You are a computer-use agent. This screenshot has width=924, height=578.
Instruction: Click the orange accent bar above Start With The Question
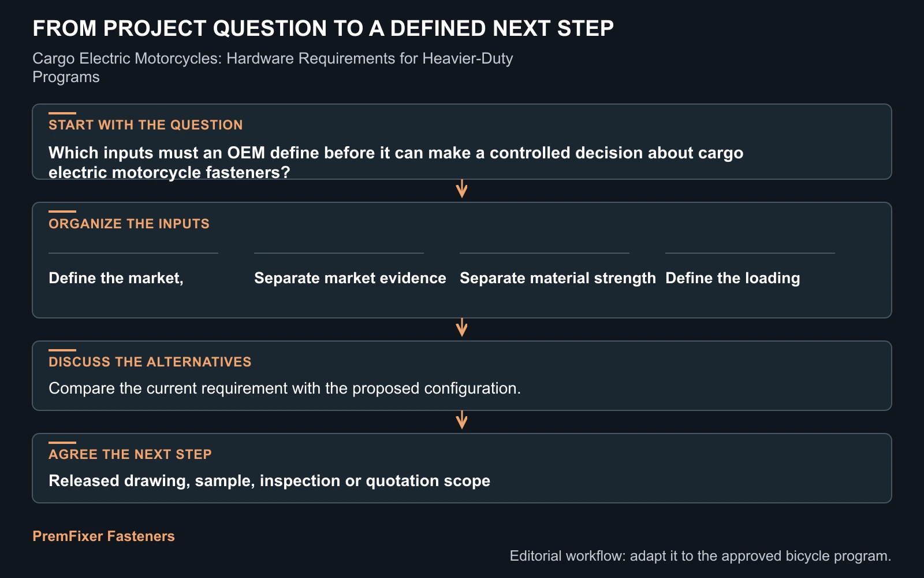(x=62, y=113)
